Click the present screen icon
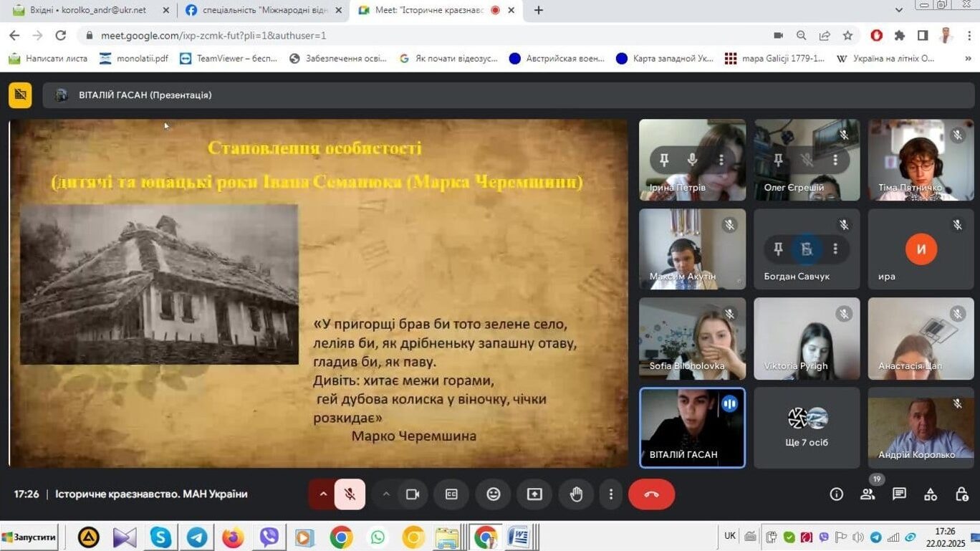Screen dimensions: 980x551 click(x=534, y=494)
